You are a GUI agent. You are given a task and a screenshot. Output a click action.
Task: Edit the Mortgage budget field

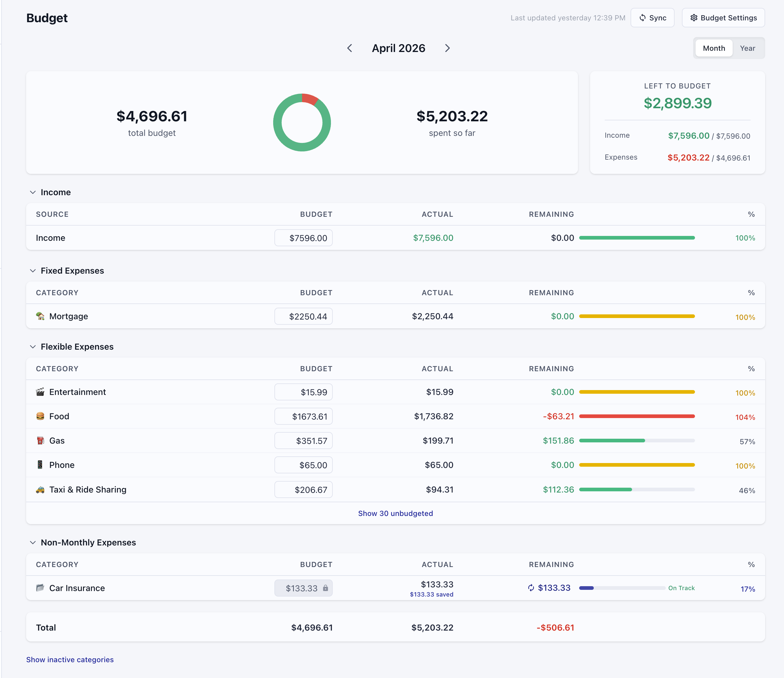[x=304, y=316]
